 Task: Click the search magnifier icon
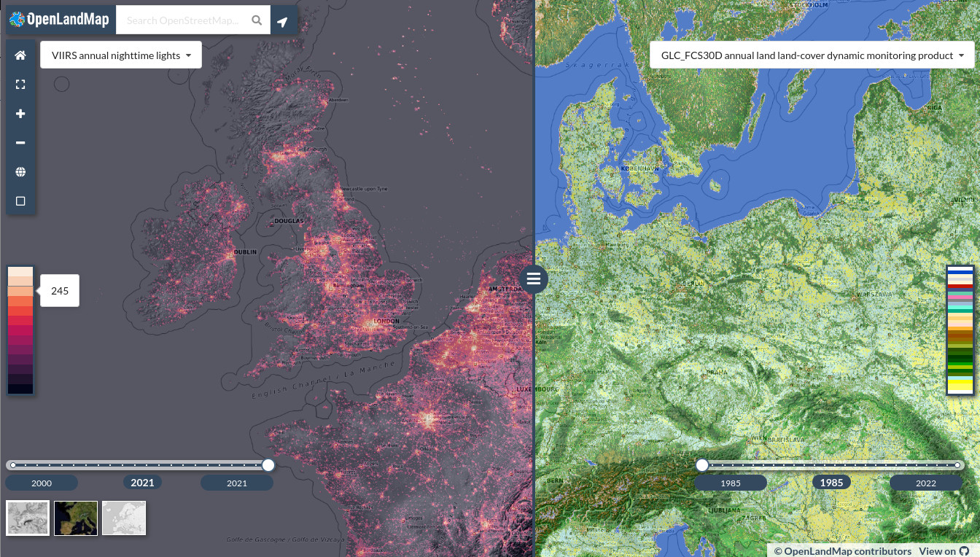pyautogui.click(x=257, y=20)
